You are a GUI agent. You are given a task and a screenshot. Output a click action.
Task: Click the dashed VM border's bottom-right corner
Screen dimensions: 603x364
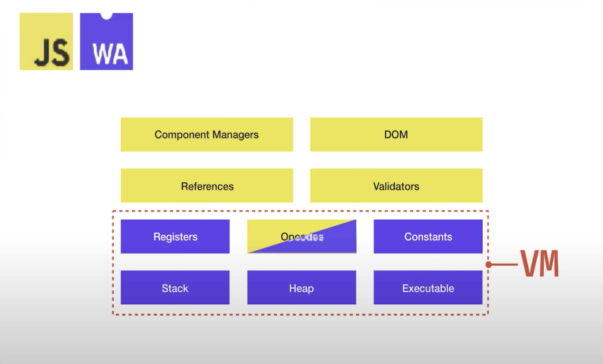tap(488, 314)
